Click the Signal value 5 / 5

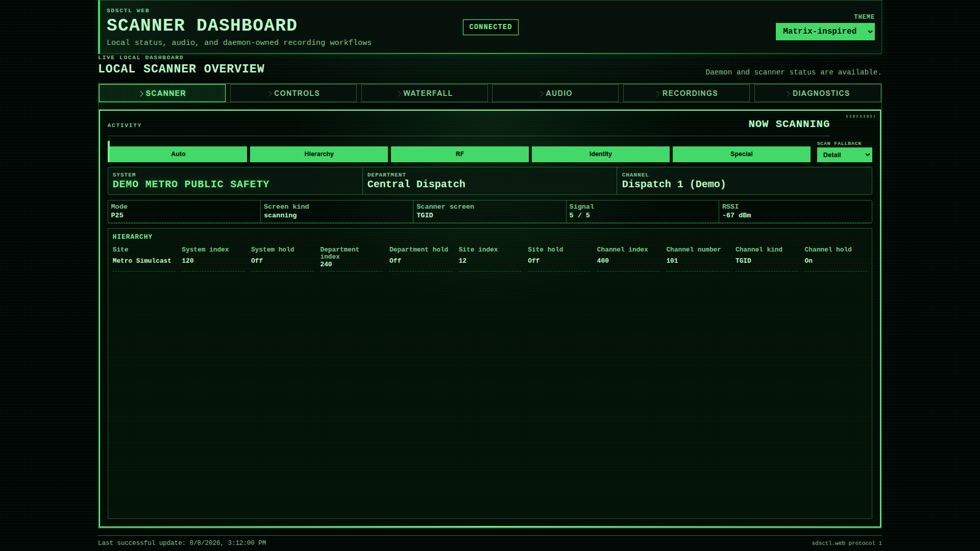pyautogui.click(x=580, y=215)
